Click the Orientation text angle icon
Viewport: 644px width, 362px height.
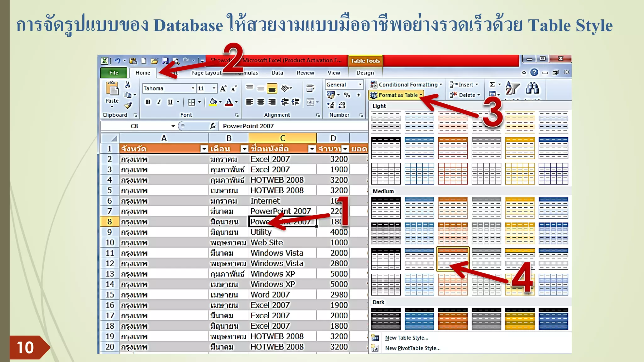click(285, 88)
